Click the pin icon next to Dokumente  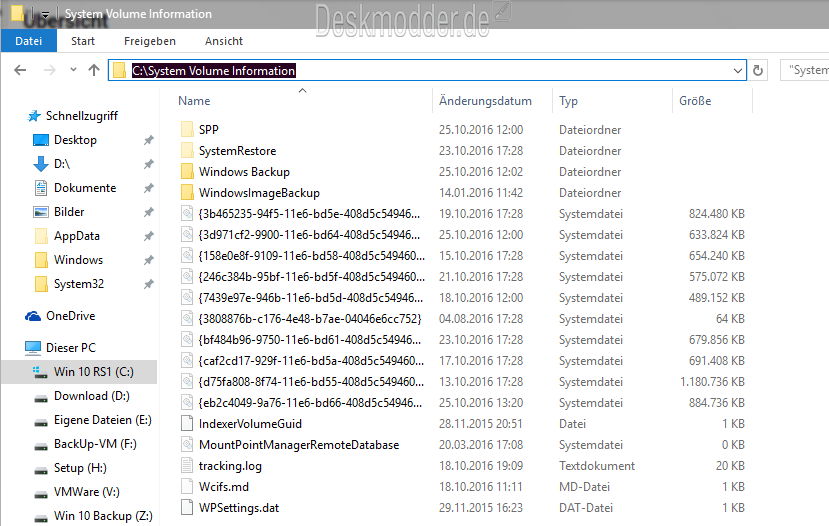[x=149, y=188]
